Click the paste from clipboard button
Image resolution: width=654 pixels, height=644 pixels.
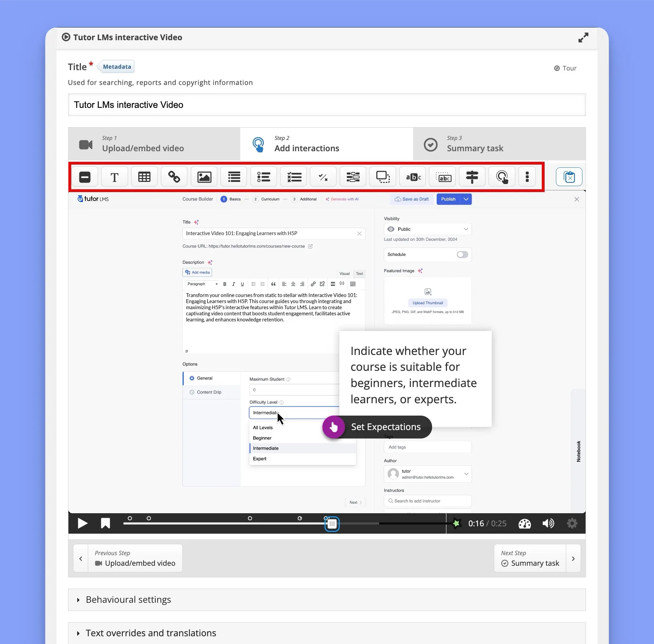(569, 177)
